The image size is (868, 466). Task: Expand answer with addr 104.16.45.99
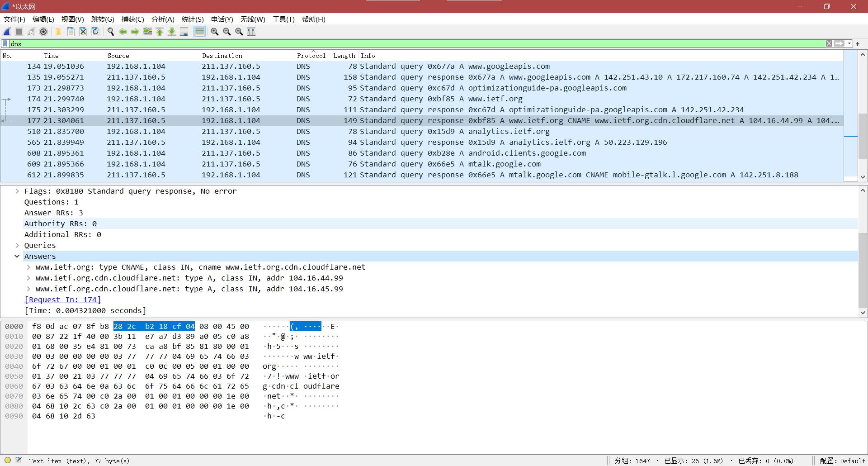pyautogui.click(x=28, y=289)
